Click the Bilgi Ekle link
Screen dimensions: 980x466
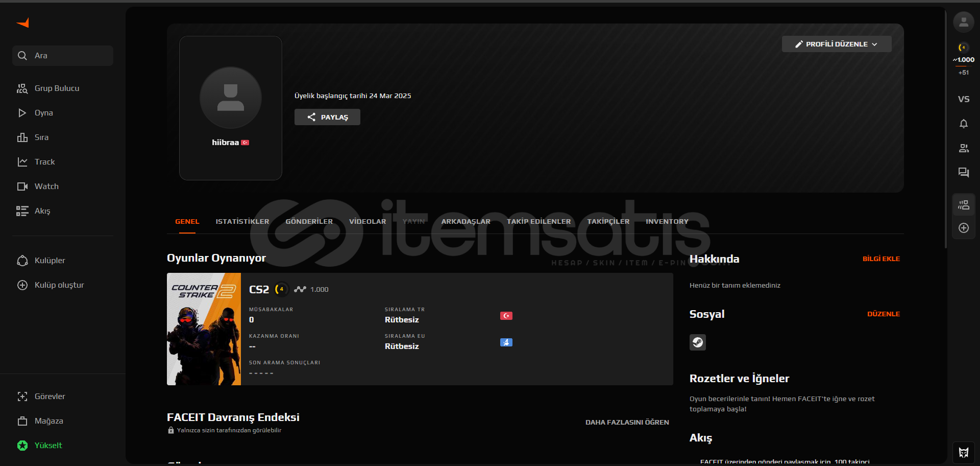click(x=881, y=259)
